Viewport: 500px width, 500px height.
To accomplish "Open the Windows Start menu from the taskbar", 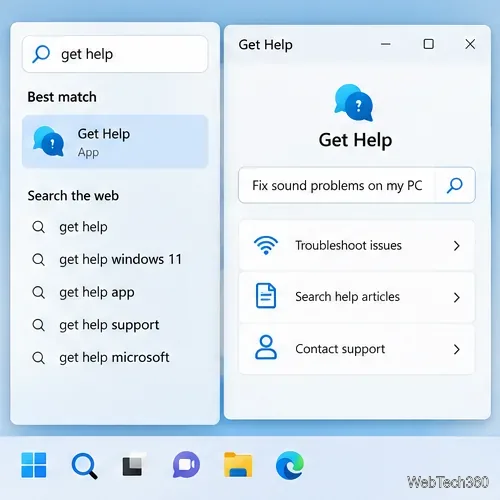I will point(34,465).
